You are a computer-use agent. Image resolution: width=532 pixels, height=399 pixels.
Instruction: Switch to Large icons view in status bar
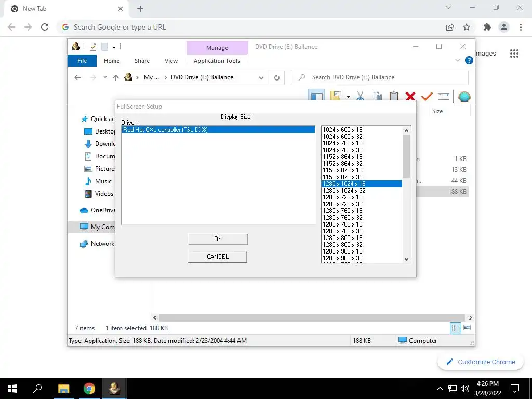click(467, 328)
